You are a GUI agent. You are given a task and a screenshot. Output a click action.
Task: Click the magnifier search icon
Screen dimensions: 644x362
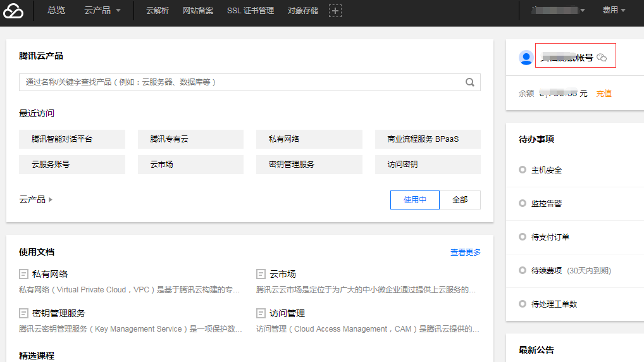pyautogui.click(x=470, y=82)
